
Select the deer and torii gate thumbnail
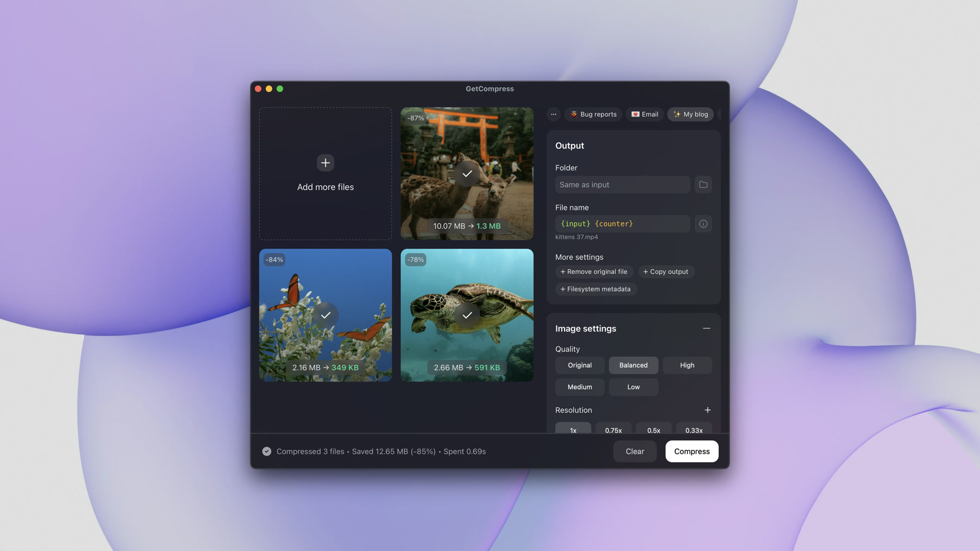coord(467,174)
